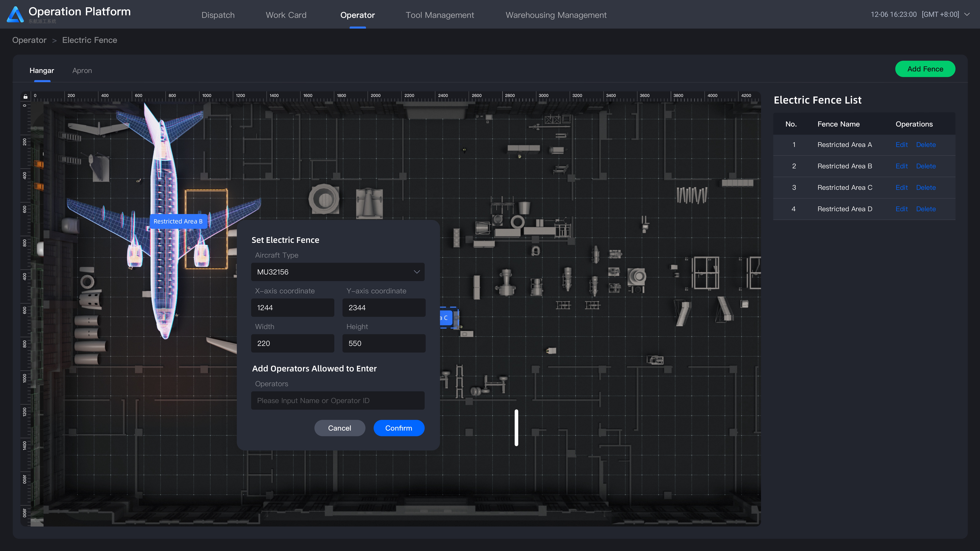The image size is (980, 551).
Task: Delete Restricted Area D
Action: pos(926,209)
